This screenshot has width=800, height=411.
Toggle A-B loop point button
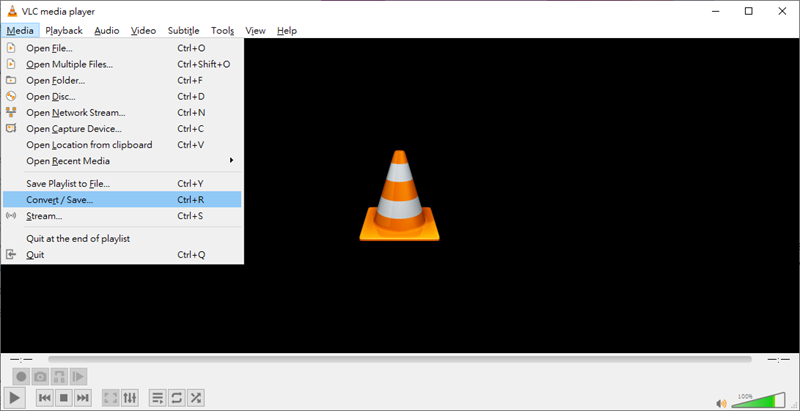click(59, 377)
